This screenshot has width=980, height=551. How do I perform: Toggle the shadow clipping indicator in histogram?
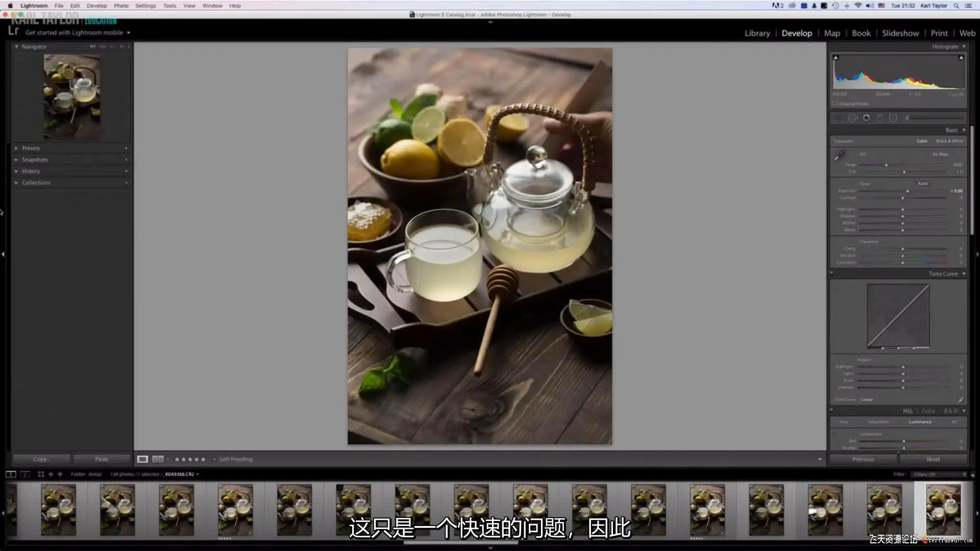click(836, 58)
